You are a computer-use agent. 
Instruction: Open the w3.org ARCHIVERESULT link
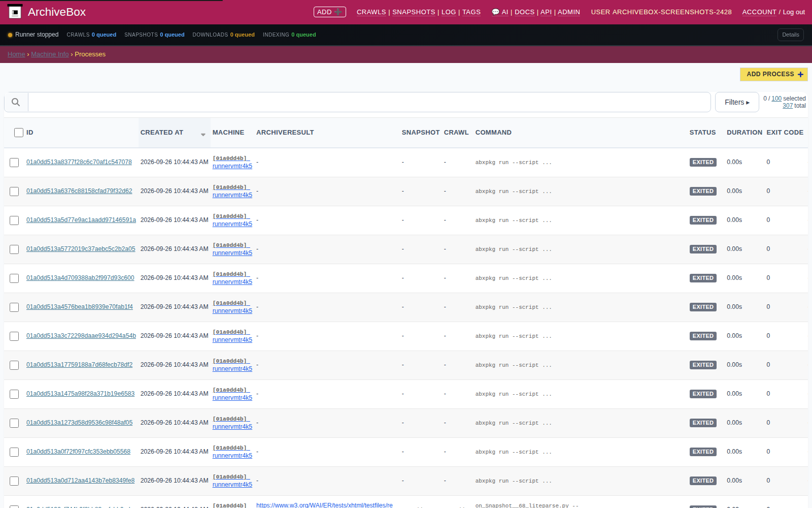pos(324,505)
